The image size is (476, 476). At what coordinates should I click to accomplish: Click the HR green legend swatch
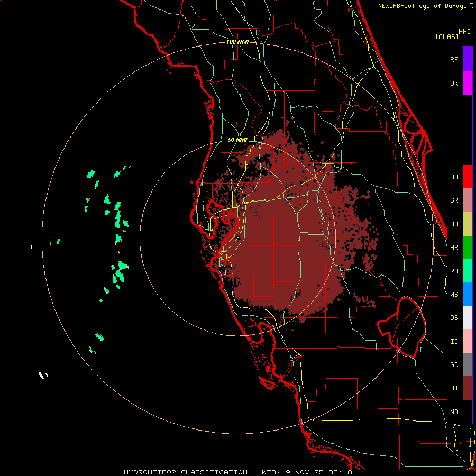click(467, 248)
